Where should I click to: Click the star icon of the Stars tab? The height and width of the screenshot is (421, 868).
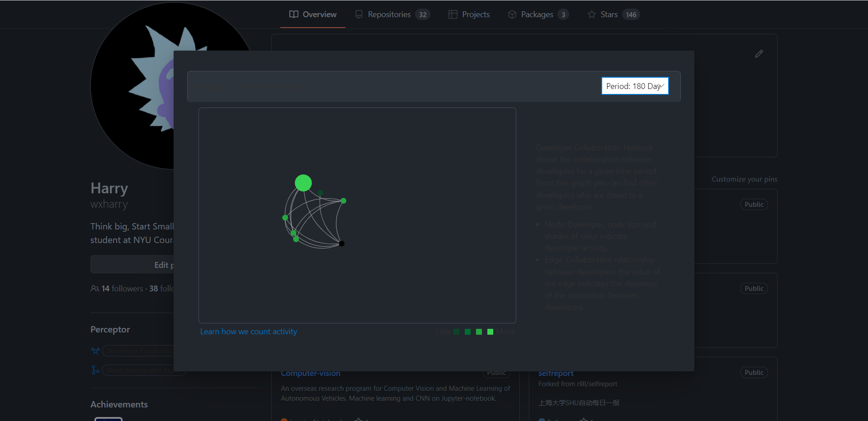click(591, 14)
